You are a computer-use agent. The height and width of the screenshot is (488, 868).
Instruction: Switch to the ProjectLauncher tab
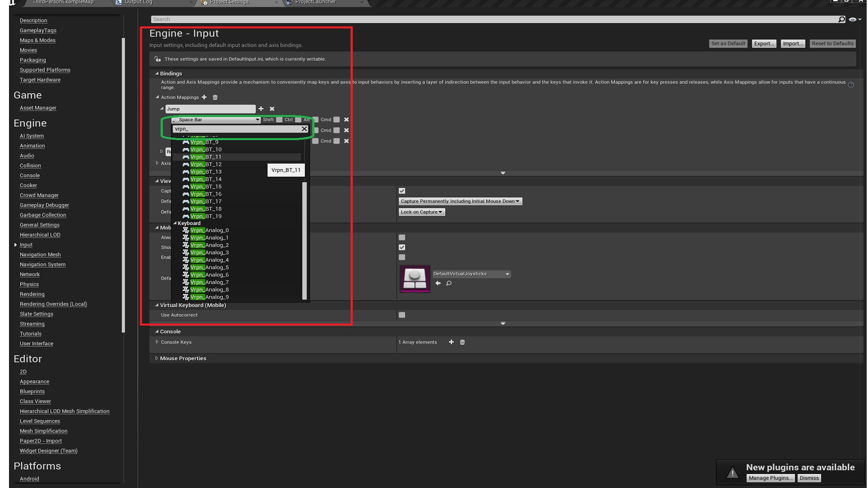pos(315,2)
